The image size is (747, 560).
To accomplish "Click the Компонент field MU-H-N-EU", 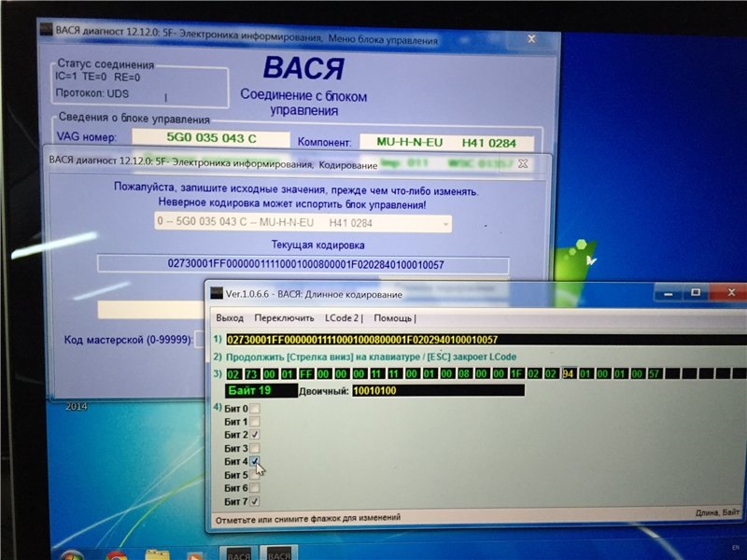I will (x=446, y=143).
